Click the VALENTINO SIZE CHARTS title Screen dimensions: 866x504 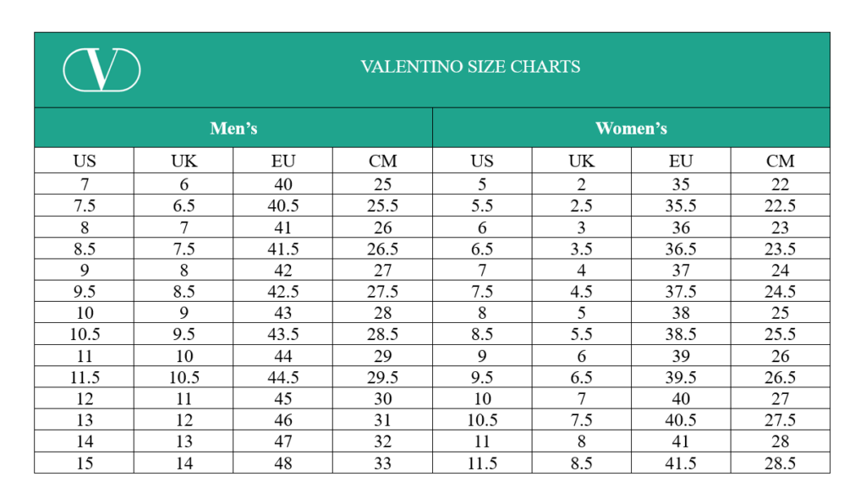click(x=470, y=67)
